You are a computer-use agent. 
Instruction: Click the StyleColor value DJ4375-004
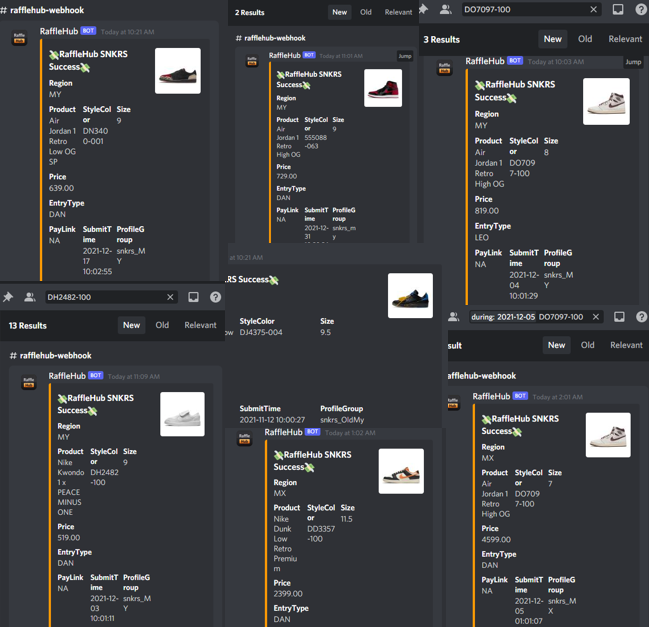point(261,332)
